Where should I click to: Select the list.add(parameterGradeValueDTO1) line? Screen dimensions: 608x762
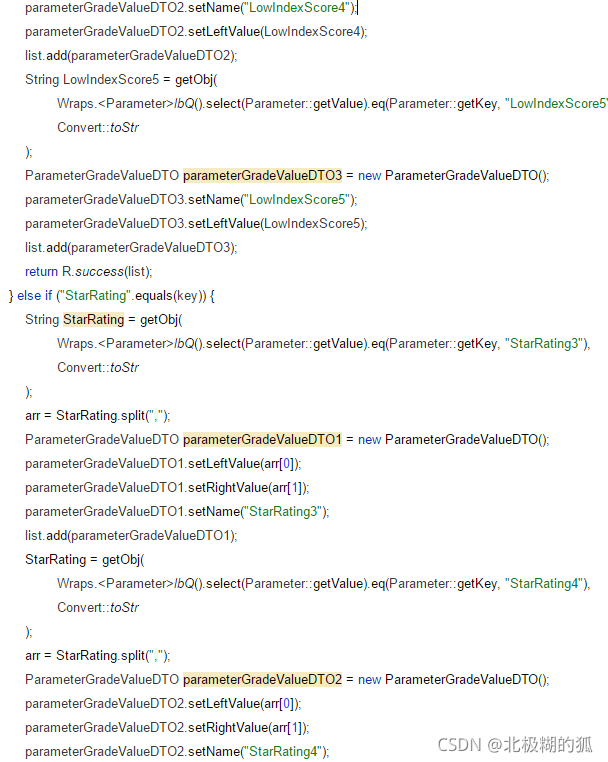point(131,536)
